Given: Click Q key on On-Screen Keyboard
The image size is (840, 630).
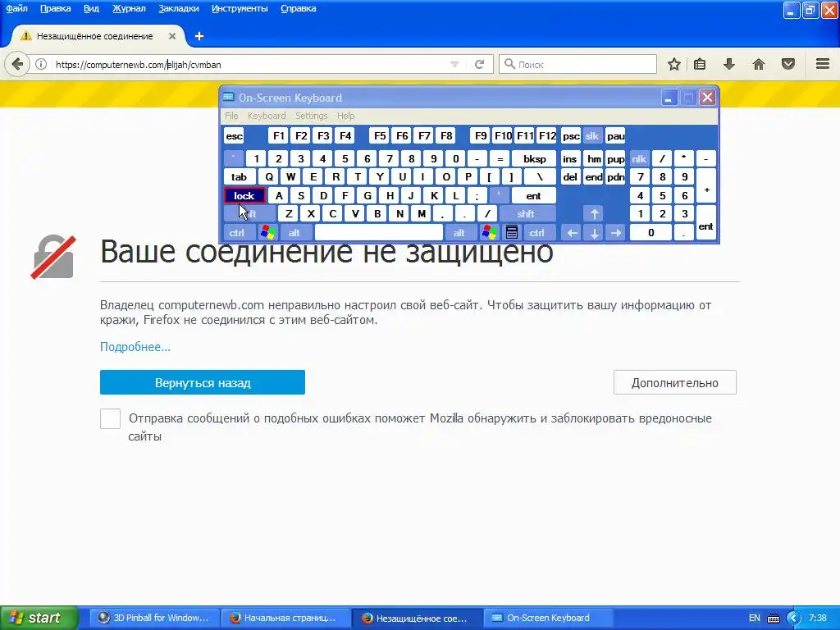Looking at the screenshot, I should 269,177.
